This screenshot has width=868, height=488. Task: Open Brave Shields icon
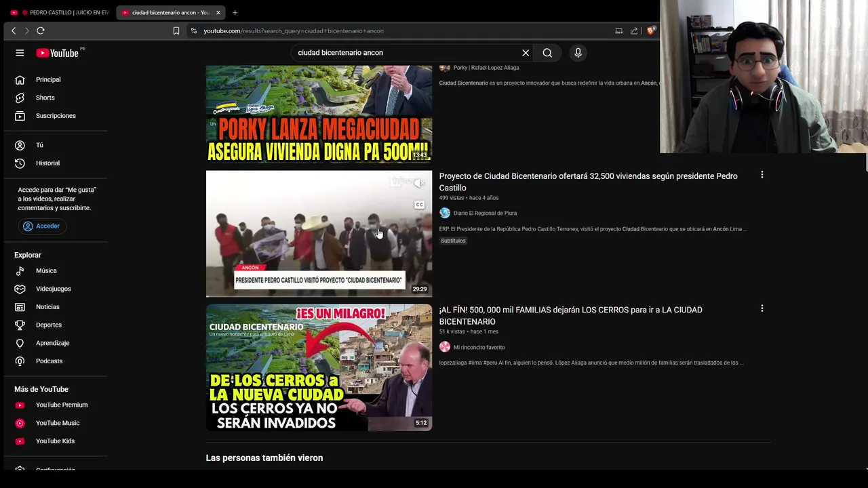[x=651, y=30]
